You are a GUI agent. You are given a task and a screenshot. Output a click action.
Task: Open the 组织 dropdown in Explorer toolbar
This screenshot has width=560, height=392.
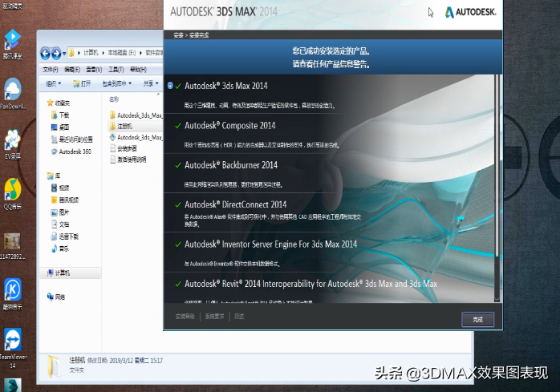(53, 83)
